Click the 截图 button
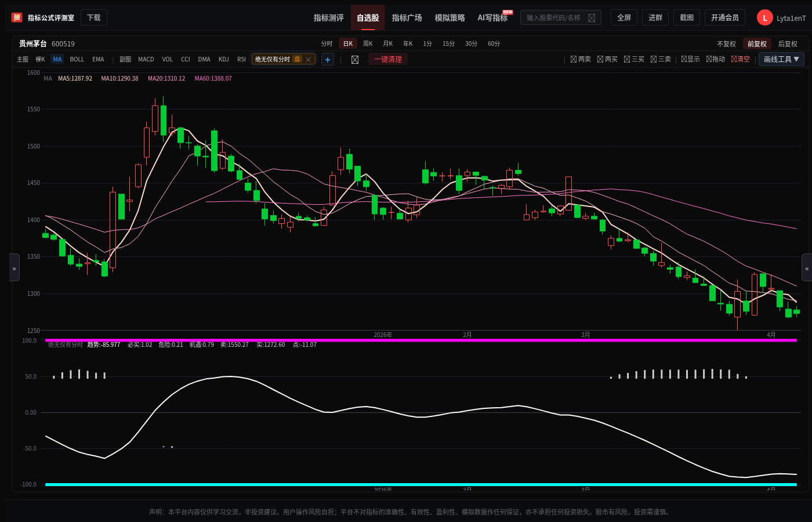 (687, 17)
